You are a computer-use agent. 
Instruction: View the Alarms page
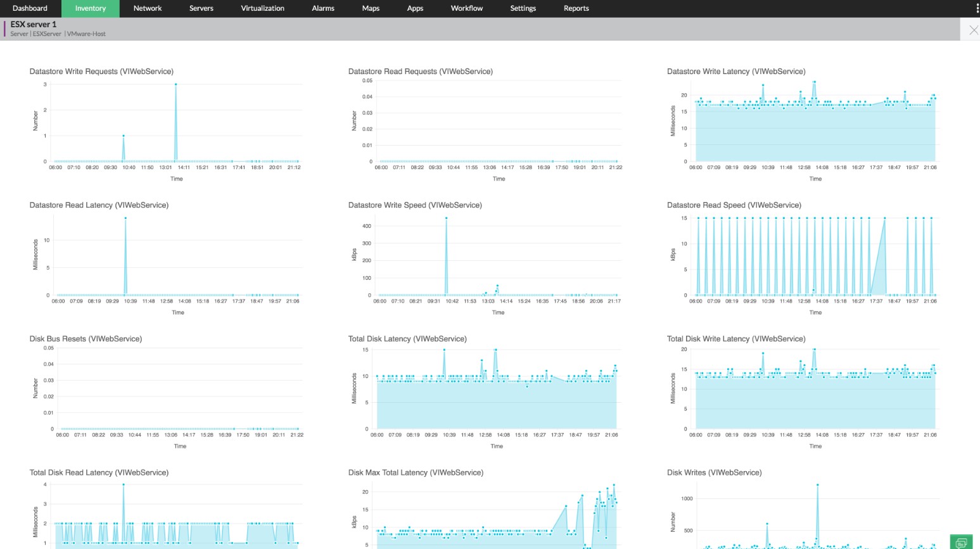coord(322,8)
